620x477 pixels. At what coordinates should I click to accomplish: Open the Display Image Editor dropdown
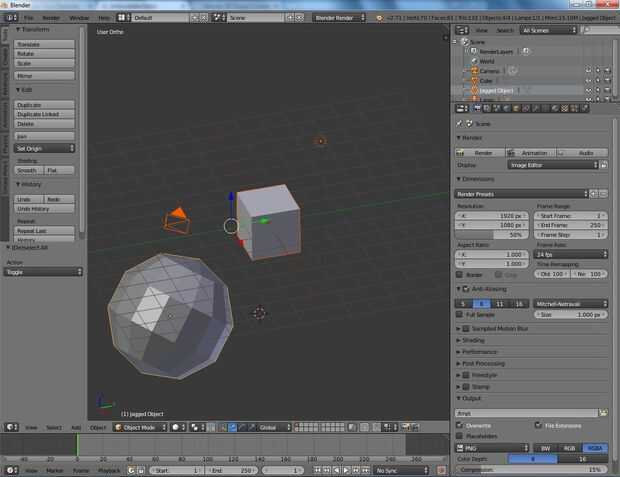coord(553,165)
